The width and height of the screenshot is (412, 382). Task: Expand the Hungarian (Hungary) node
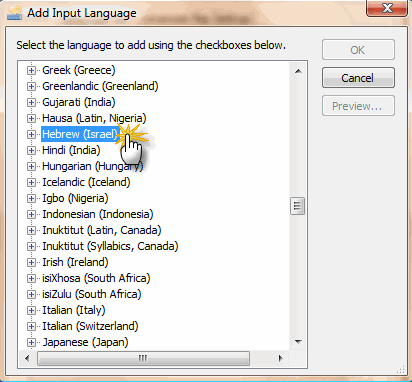31,166
